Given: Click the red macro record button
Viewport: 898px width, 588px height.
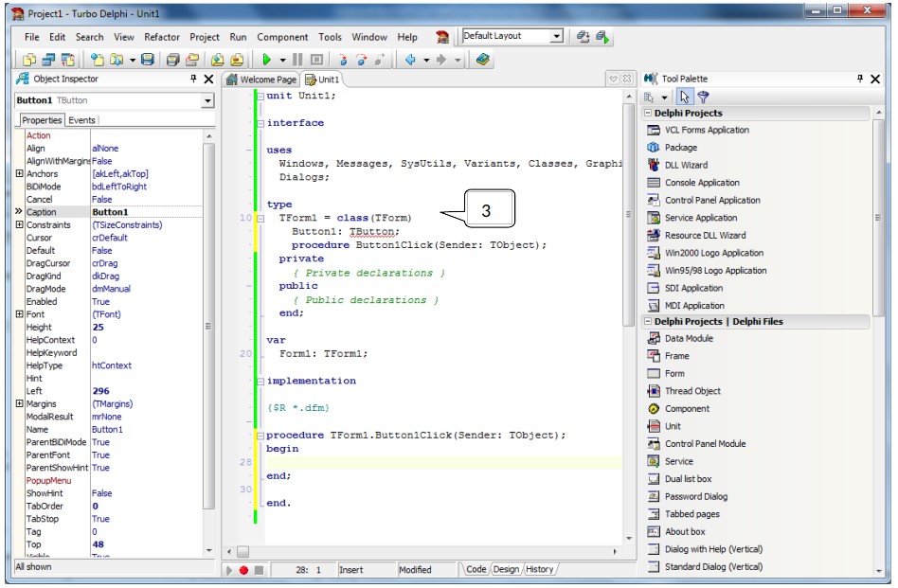Looking at the screenshot, I should pyautogui.click(x=243, y=570).
